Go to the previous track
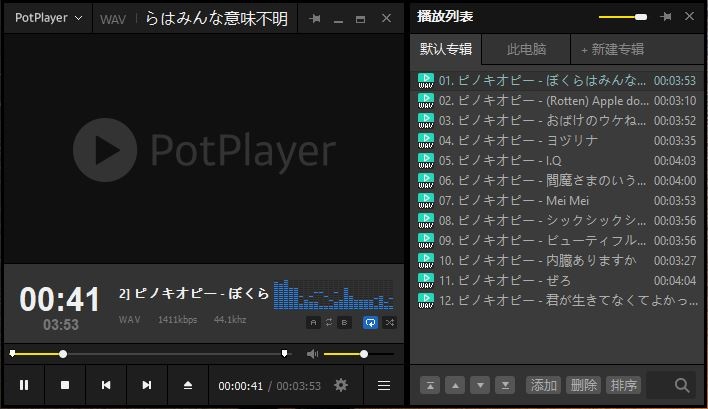Image resolution: width=708 pixels, height=409 pixels. tap(106, 385)
